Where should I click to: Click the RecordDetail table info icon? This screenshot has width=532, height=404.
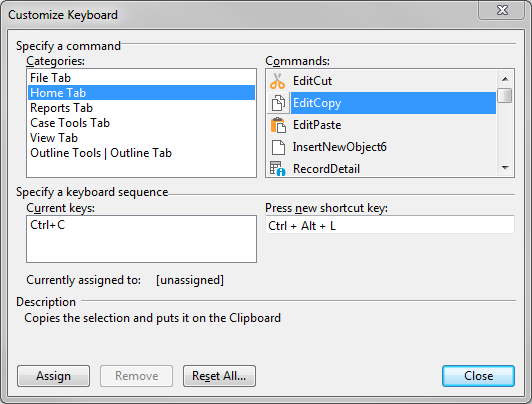coord(278,169)
